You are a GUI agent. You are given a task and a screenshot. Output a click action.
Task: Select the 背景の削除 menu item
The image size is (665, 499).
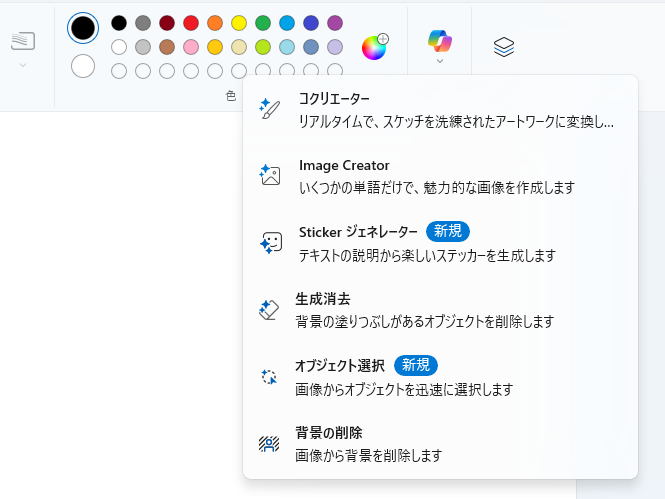pos(440,444)
